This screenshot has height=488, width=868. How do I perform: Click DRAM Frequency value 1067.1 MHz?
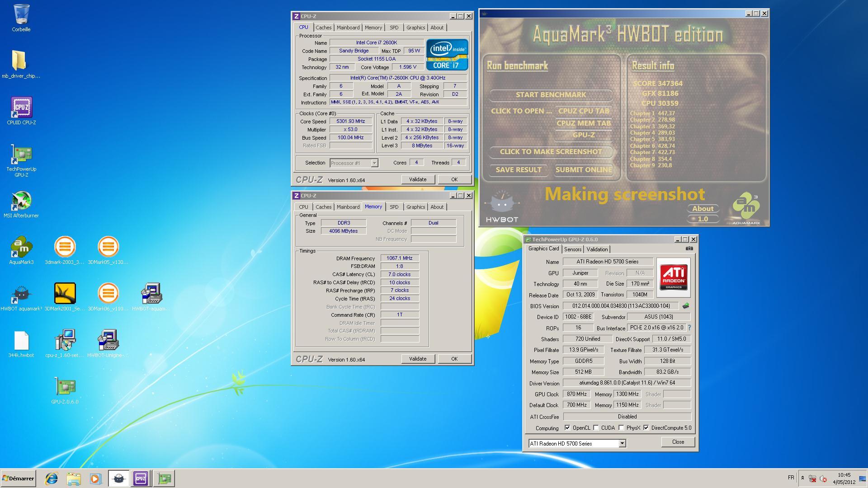(x=400, y=258)
